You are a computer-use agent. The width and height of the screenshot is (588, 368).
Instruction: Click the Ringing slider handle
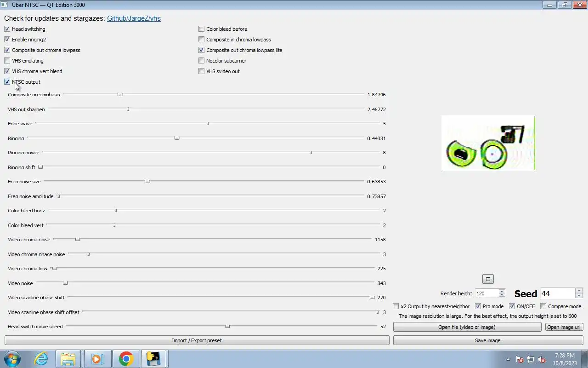pos(177,138)
